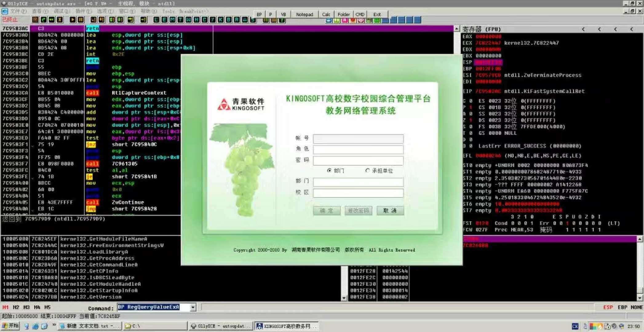644x332 pixels.
Task: Click the Pause execution toolbar icon
Action: pyautogui.click(x=81, y=20)
